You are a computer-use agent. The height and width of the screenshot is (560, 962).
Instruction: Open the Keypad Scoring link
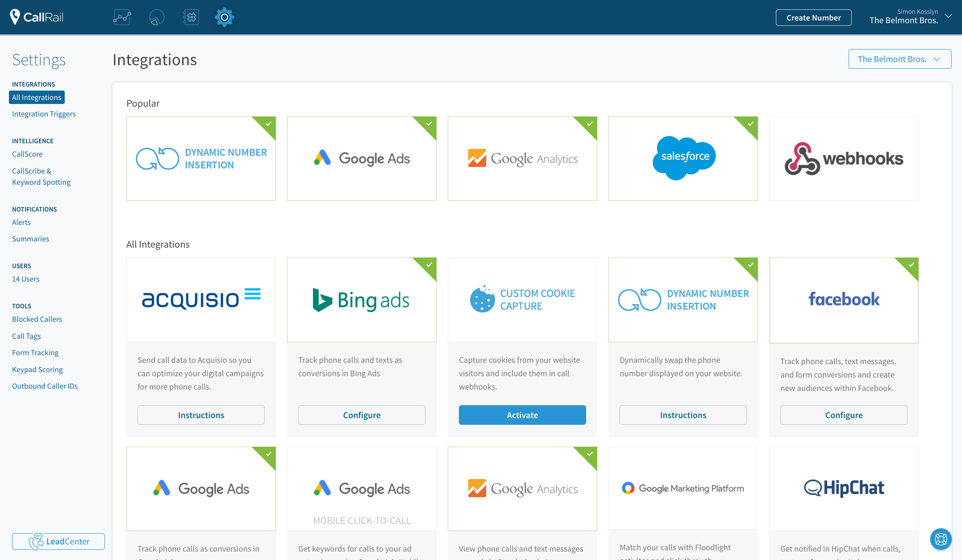pos(37,369)
